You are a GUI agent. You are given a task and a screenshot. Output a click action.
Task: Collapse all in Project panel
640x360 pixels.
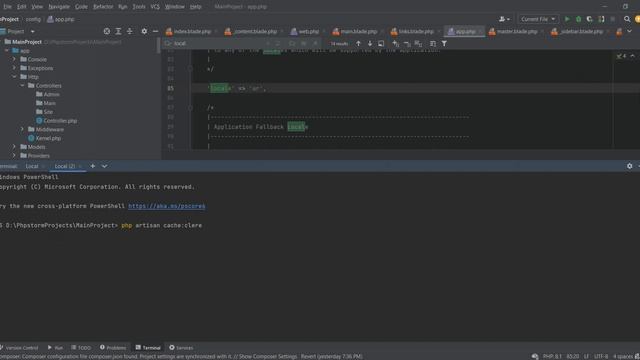point(129,31)
